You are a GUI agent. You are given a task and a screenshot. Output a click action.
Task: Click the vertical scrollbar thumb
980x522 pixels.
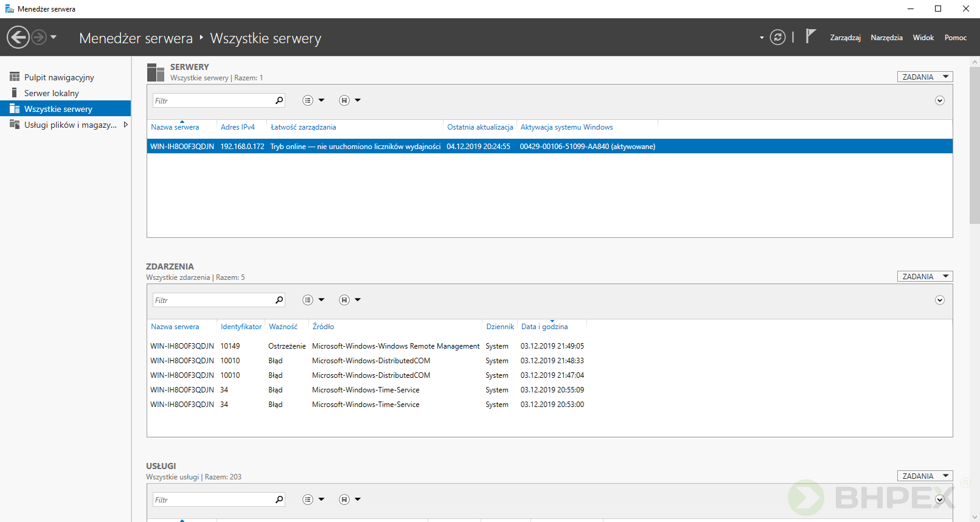click(x=975, y=145)
